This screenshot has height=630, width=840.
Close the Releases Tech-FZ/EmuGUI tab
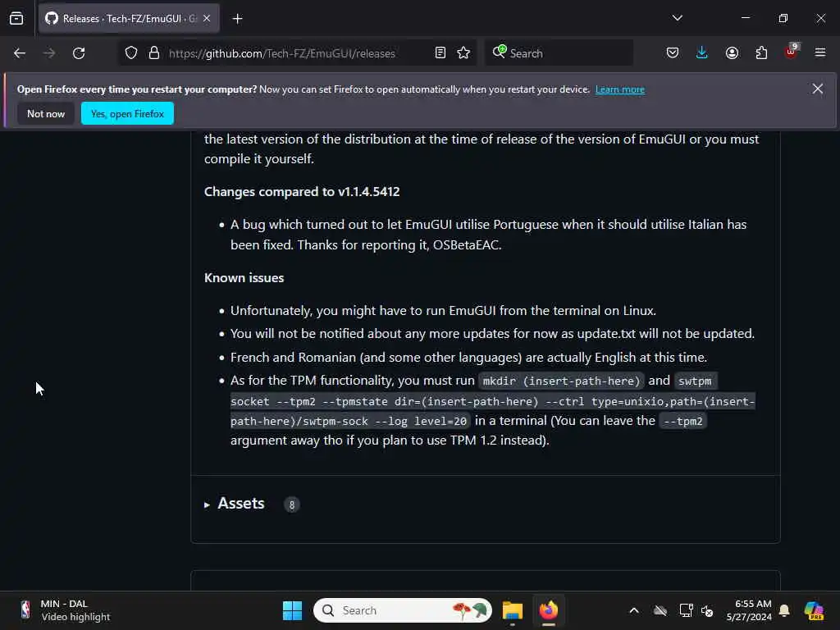207,19
